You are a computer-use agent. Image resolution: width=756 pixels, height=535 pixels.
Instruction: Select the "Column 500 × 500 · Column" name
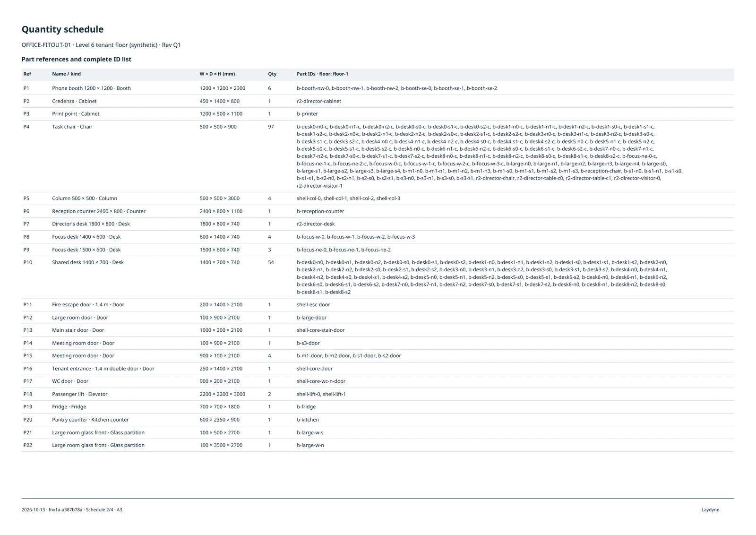click(x=85, y=198)
